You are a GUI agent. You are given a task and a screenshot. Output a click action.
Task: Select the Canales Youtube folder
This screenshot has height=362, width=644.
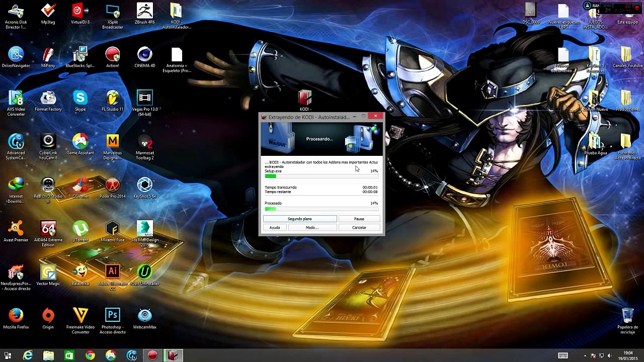point(627,57)
